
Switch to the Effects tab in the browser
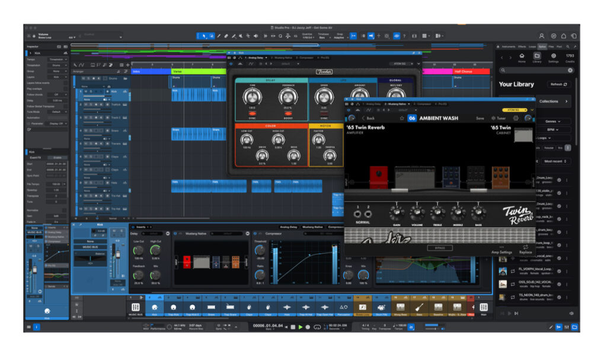pos(522,46)
